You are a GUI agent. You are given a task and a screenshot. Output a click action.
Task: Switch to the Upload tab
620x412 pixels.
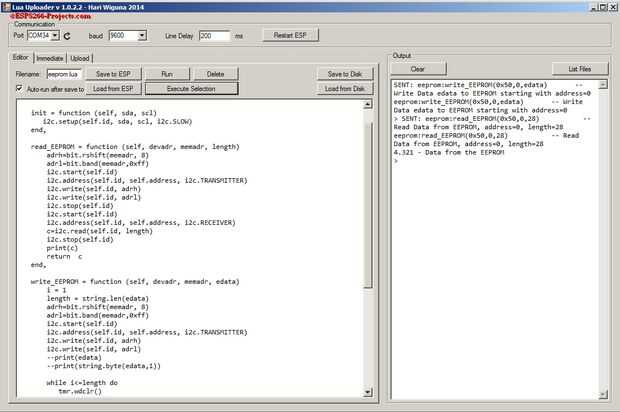[x=79, y=58]
